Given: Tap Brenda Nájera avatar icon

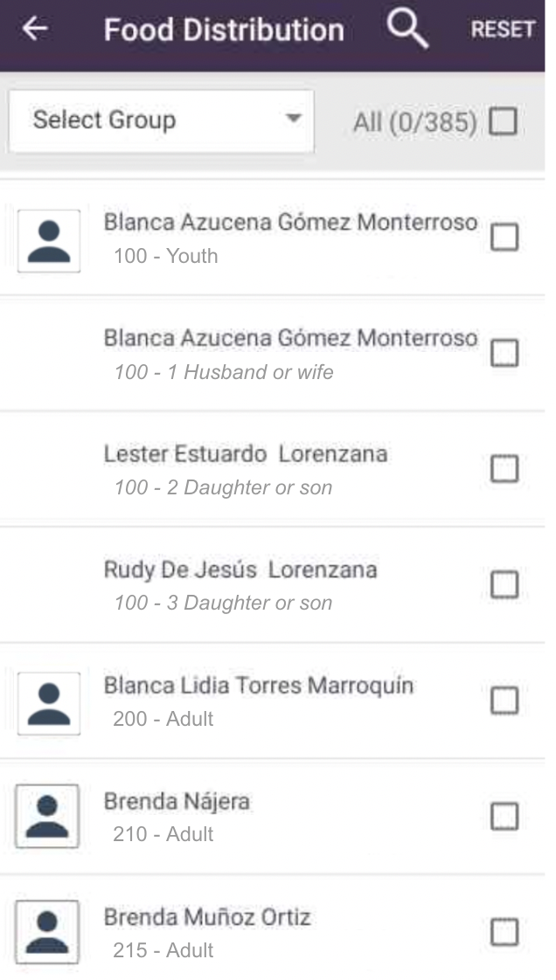Looking at the screenshot, I should click(x=47, y=816).
